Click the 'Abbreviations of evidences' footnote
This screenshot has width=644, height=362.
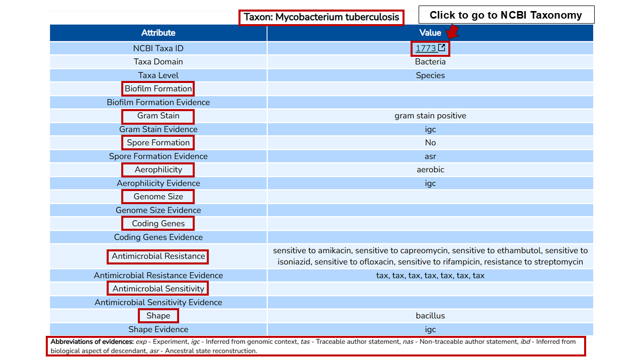[316, 346]
